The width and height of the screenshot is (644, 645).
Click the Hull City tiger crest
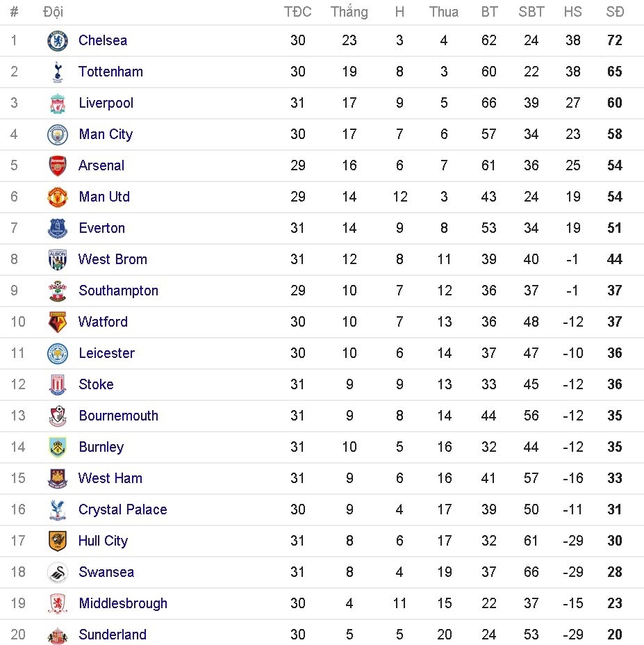[x=58, y=541]
